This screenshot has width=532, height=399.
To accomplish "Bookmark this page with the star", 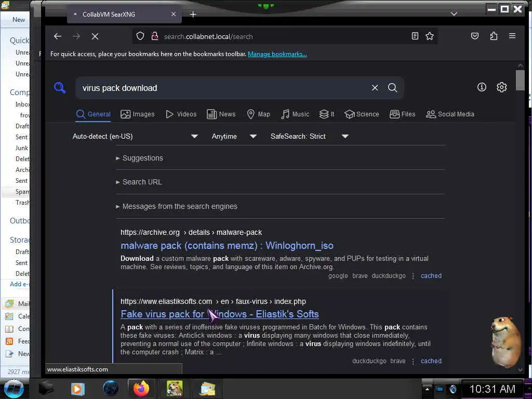I will [x=430, y=36].
